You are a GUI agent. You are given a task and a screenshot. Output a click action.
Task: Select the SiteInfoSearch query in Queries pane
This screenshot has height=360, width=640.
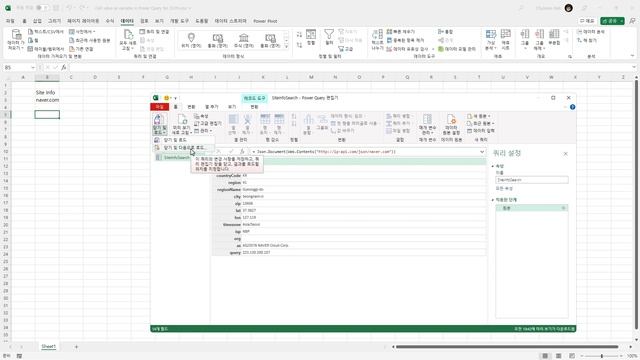(177, 158)
